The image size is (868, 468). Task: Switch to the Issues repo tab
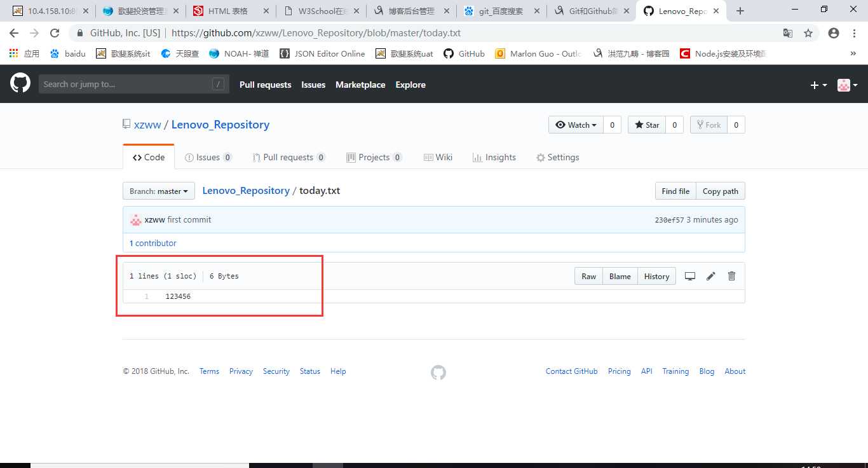click(208, 157)
